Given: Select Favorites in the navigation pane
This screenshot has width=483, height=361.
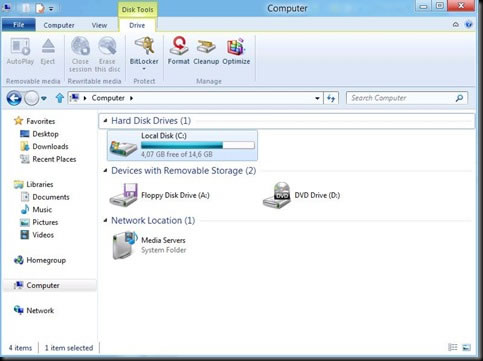Looking at the screenshot, I should click(x=34, y=121).
